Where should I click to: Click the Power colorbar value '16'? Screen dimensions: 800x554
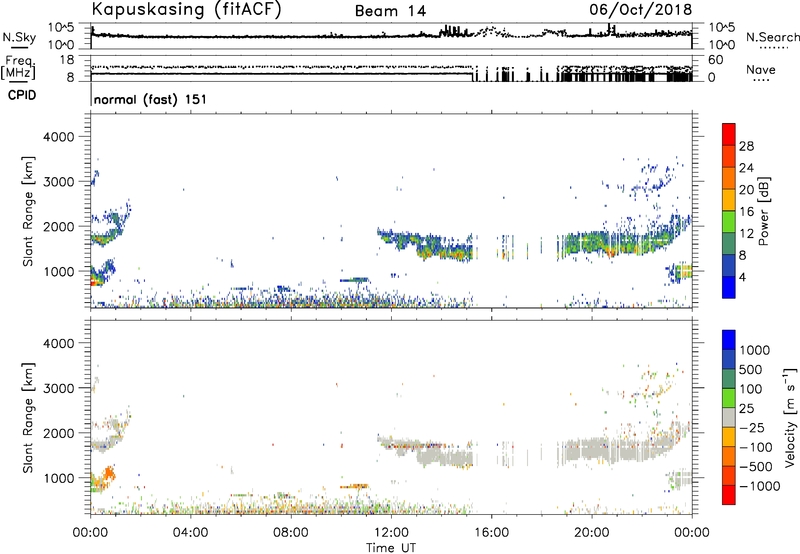point(746,212)
